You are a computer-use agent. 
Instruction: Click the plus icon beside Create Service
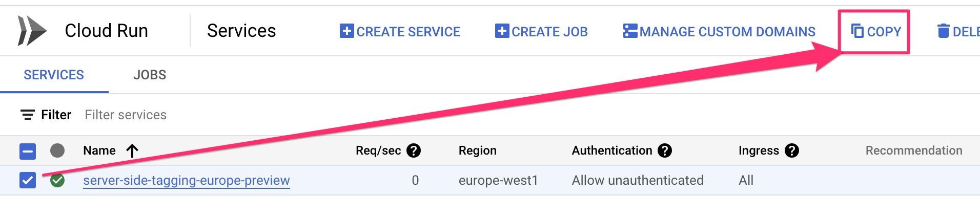click(347, 31)
